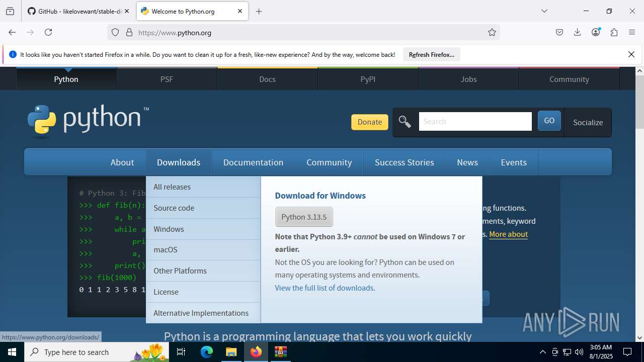Open the Socialize menu
The height and width of the screenshot is (362, 644).
point(588,122)
